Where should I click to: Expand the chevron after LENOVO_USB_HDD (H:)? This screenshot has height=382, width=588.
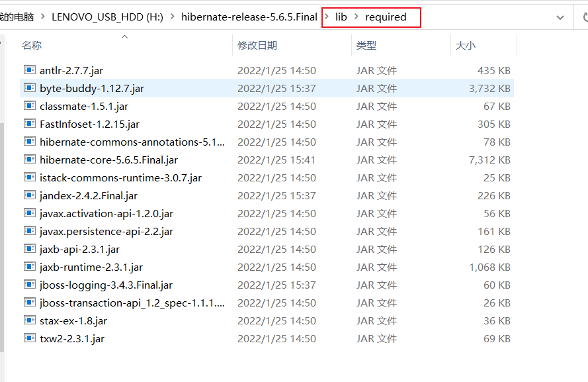172,17
